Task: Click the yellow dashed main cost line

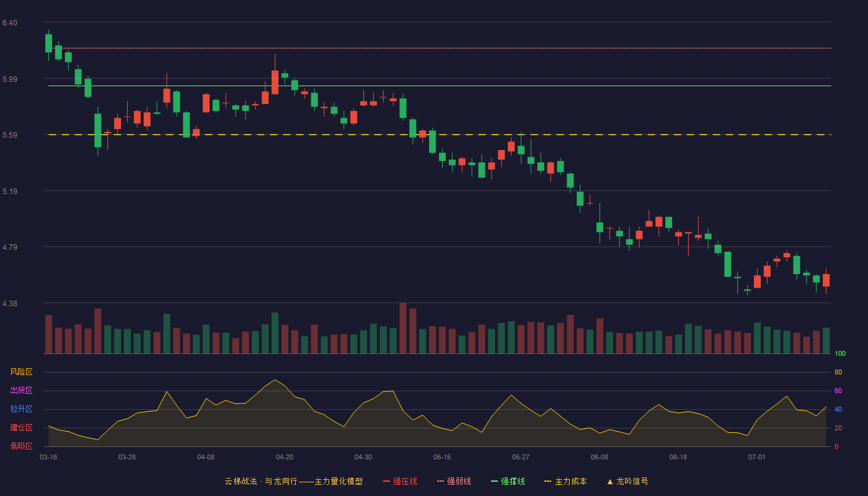Action: [440, 135]
